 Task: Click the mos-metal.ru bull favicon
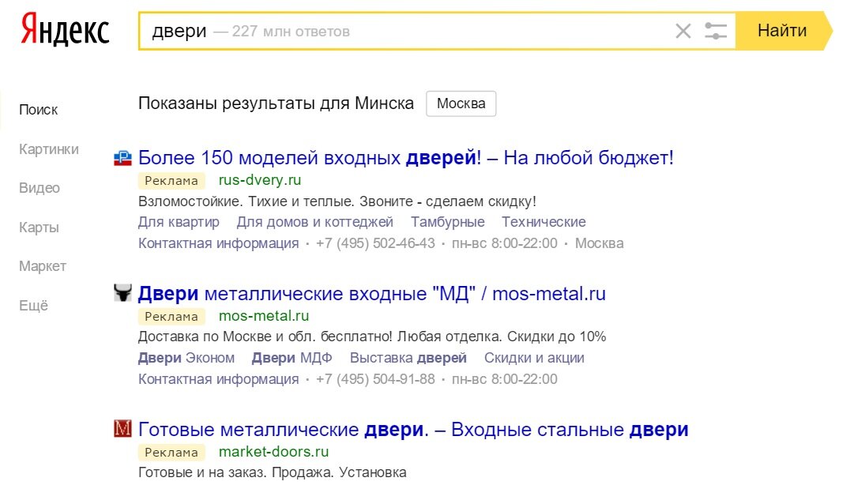pyautogui.click(x=122, y=294)
